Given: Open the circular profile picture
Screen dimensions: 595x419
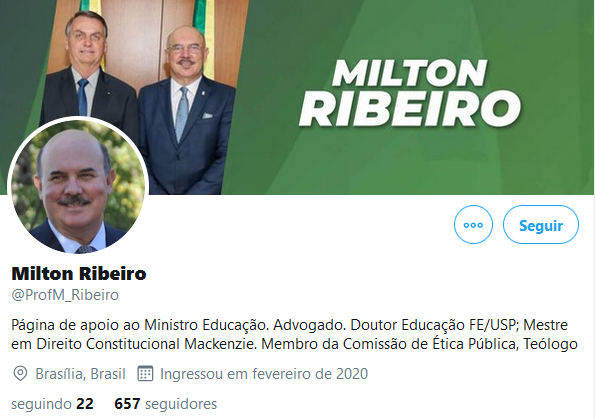Looking at the screenshot, I should [x=78, y=186].
